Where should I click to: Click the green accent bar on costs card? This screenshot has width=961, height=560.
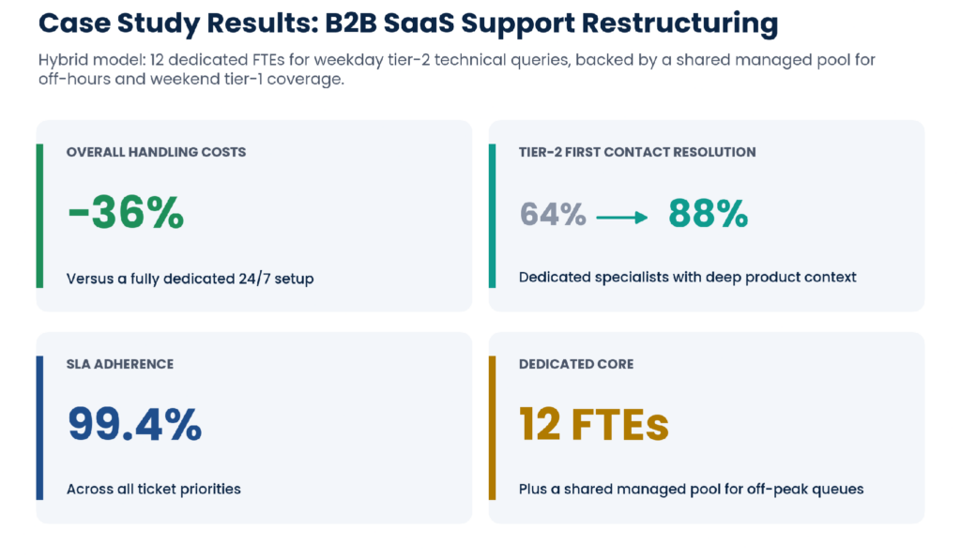point(39,216)
